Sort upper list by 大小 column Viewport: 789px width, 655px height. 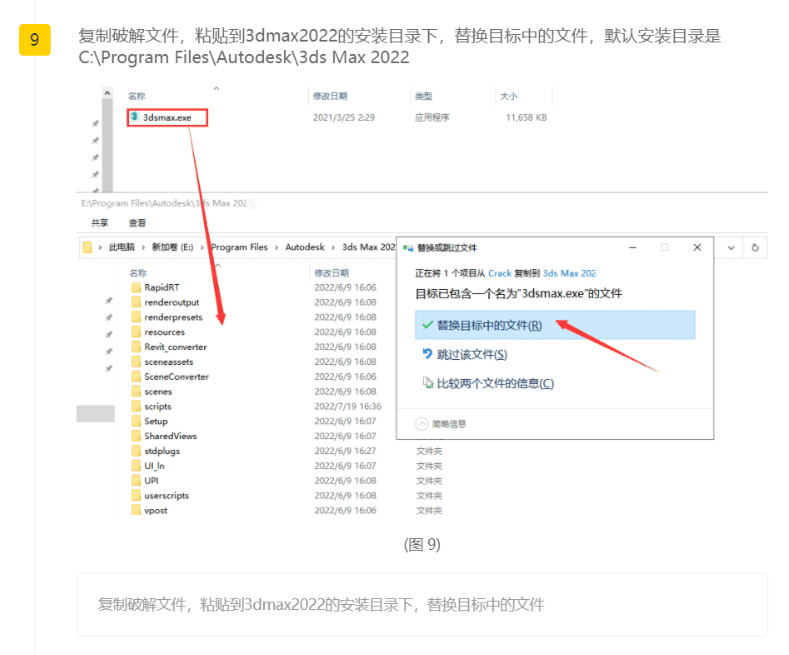coord(508,96)
